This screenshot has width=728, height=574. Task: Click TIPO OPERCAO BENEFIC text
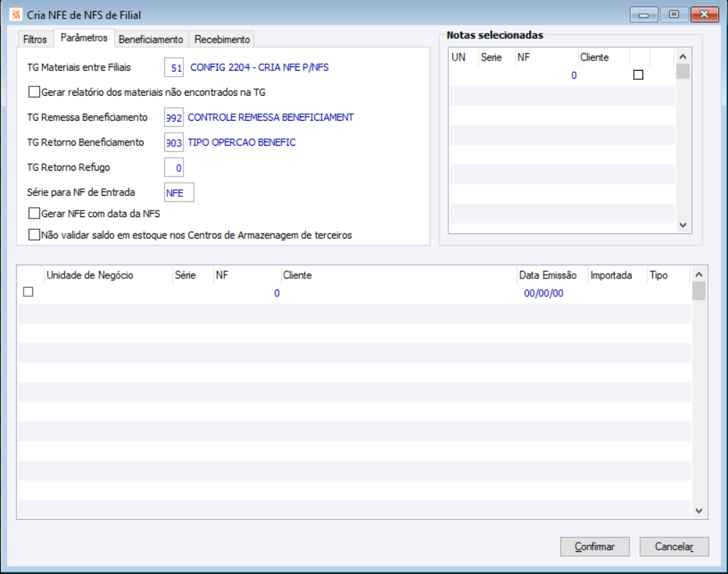(242, 143)
